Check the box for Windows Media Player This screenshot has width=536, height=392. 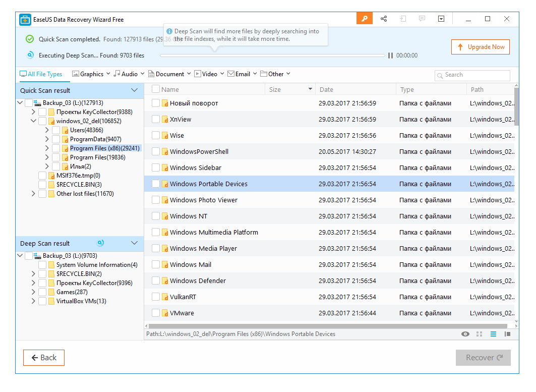[155, 248]
